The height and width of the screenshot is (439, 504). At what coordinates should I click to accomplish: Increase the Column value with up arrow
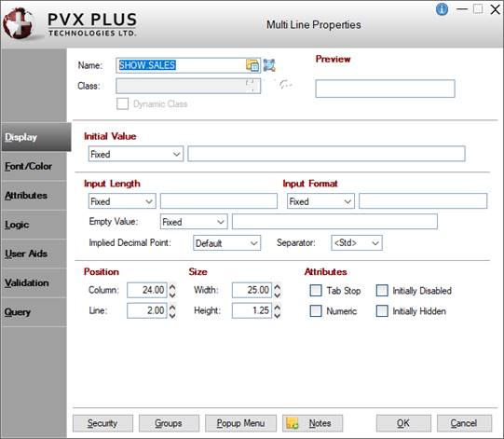tap(172, 286)
